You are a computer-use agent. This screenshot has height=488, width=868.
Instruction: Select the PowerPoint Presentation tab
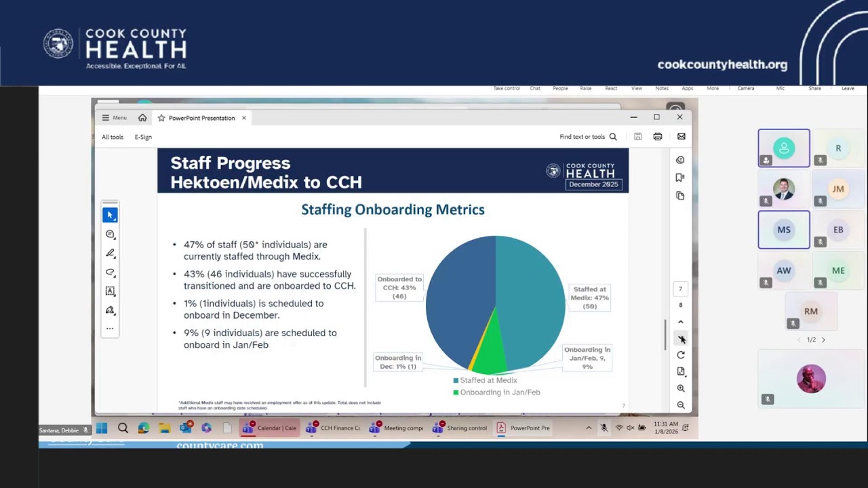(201, 118)
